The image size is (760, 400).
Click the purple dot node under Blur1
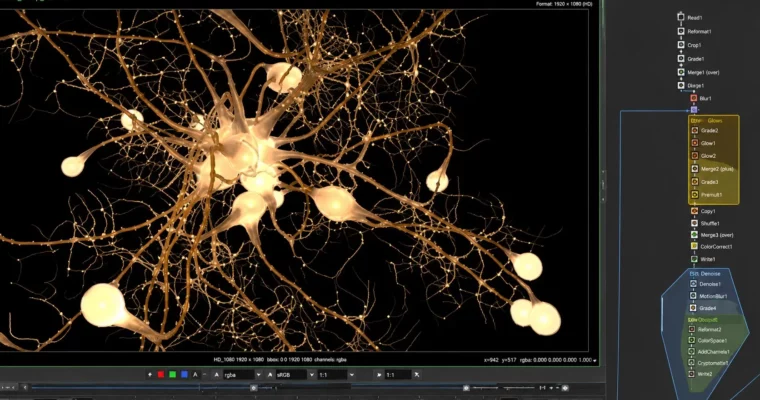[x=694, y=110]
